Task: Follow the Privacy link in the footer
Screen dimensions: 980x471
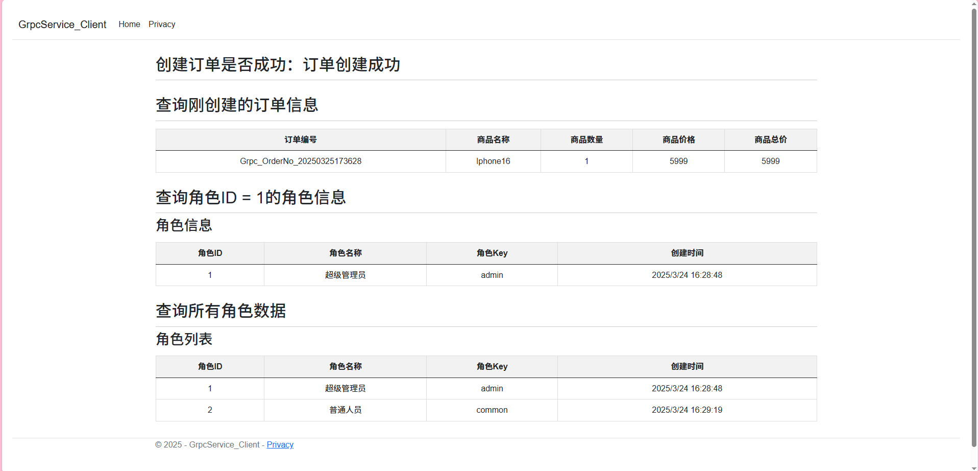Action: tap(280, 444)
